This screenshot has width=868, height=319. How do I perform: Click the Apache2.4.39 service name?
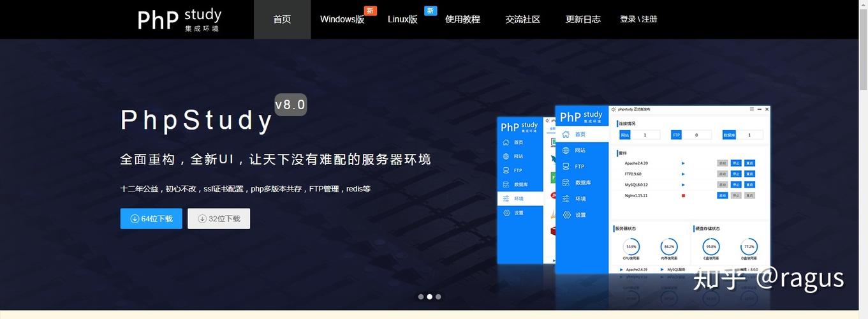pyautogui.click(x=636, y=163)
